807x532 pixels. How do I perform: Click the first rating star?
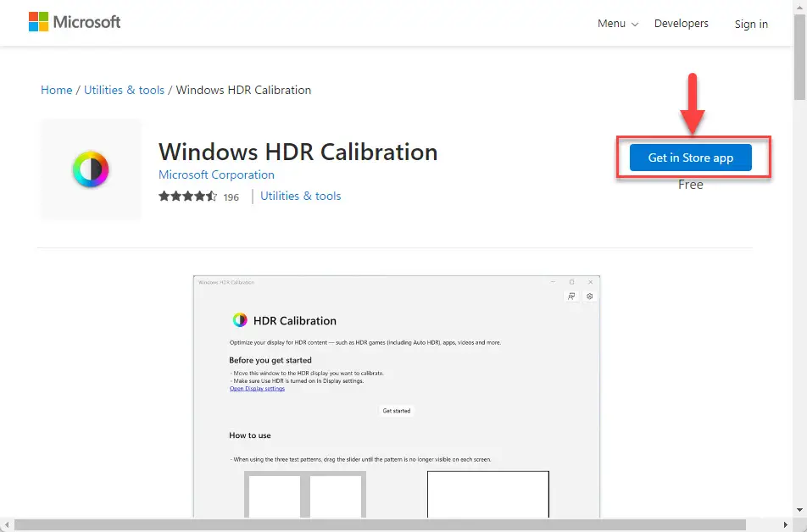click(164, 196)
